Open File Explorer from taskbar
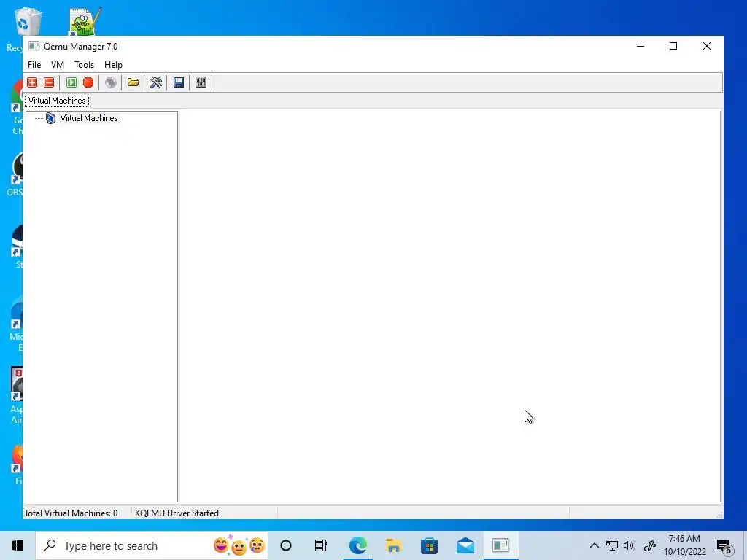The height and width of the screenshot is (560, 747). [x=393, y=545]
